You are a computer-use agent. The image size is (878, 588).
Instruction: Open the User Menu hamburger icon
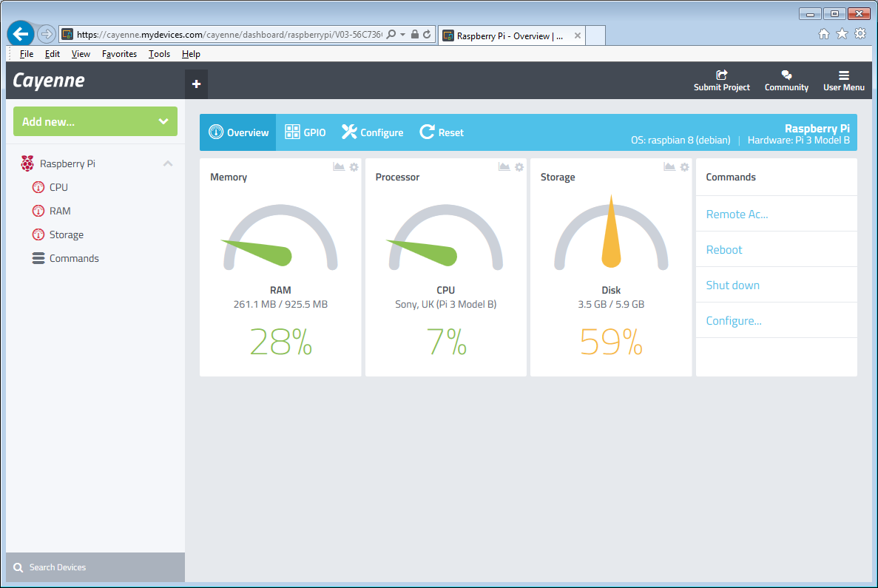(844, 75)
